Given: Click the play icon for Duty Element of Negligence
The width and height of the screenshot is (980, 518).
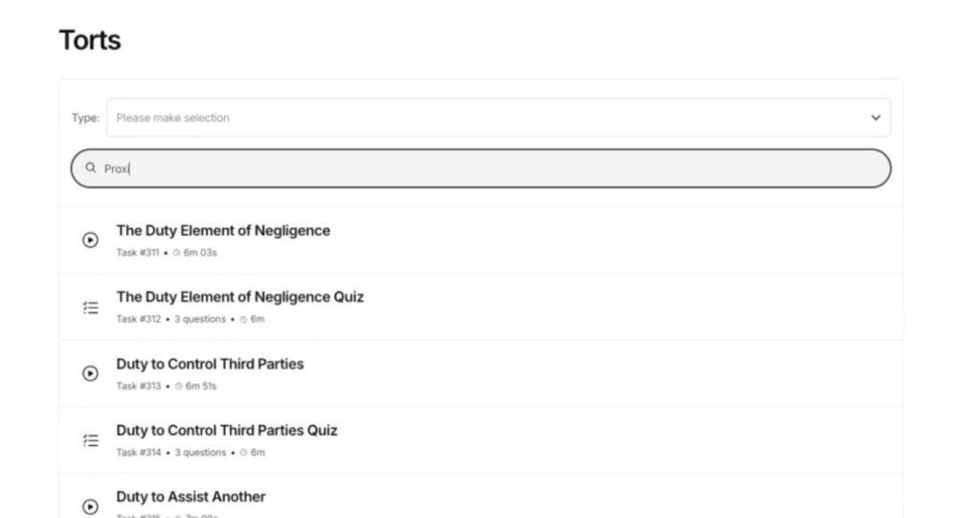Looking at the screenshot, I should coord(91,240).
